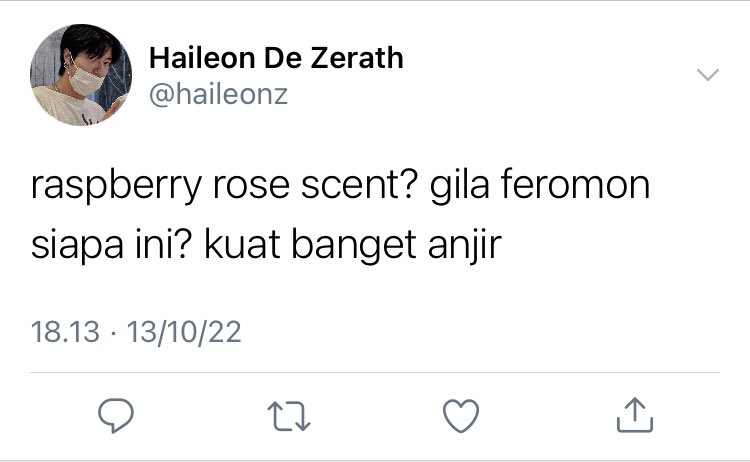The height and width of the screenshot is (462, 750).
Task: Visit the @haileonz handle
Action: (x=218, y=94)
